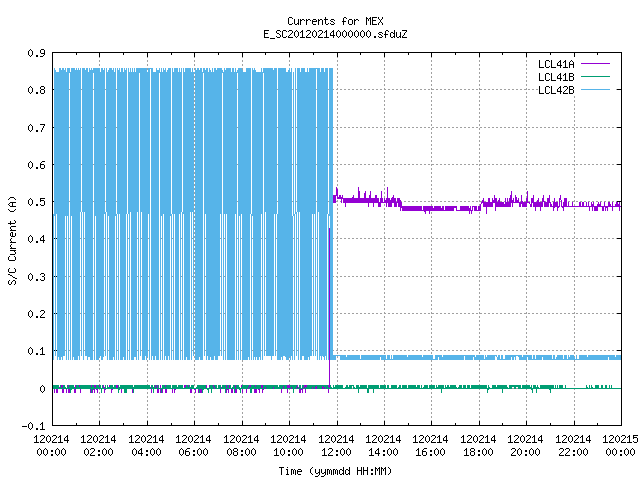640x480 pixels.
Task: Click the filename 'E_SC20120214000000.sfduZ'
Action: [335, 34]
